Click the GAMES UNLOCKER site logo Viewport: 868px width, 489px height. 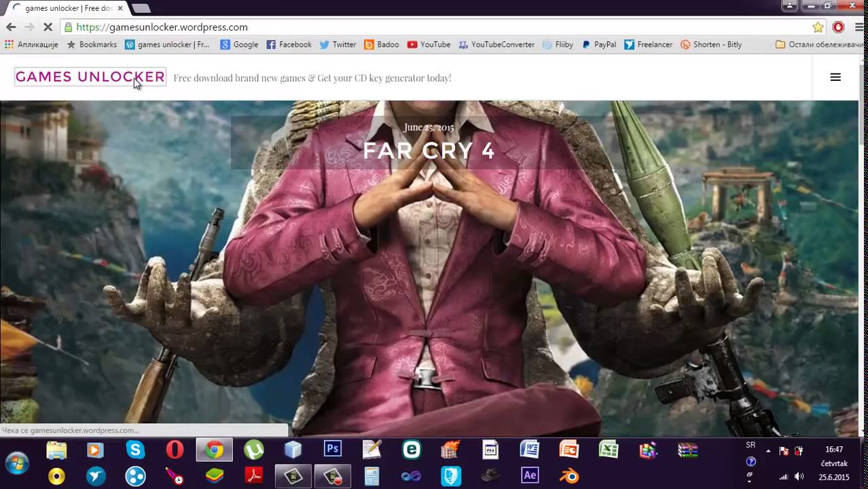[90, 77]
